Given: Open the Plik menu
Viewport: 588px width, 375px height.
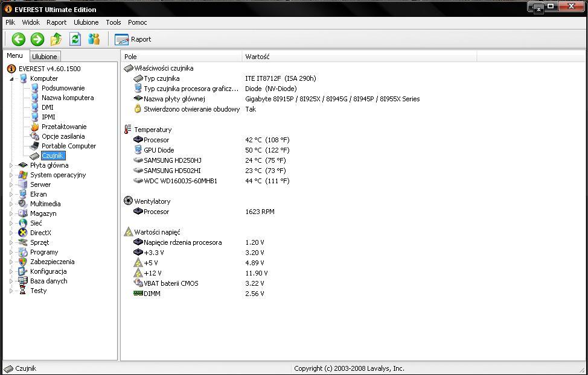Looking at the screenshot, I should (10, 22).
